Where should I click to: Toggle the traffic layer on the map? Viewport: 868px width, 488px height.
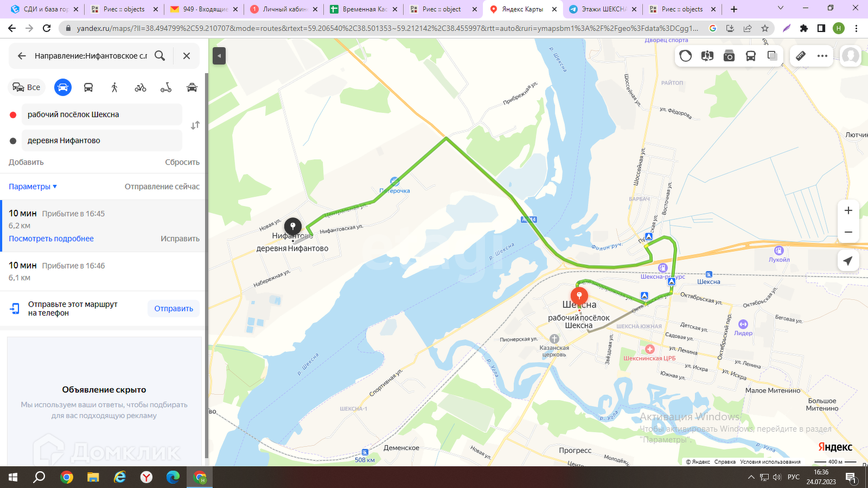pyautogui.click(x=686, y=56)
